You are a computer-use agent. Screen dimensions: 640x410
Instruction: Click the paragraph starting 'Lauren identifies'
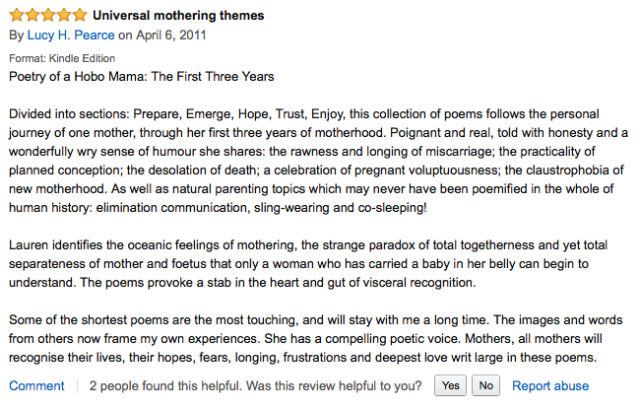tap(308, 264)
